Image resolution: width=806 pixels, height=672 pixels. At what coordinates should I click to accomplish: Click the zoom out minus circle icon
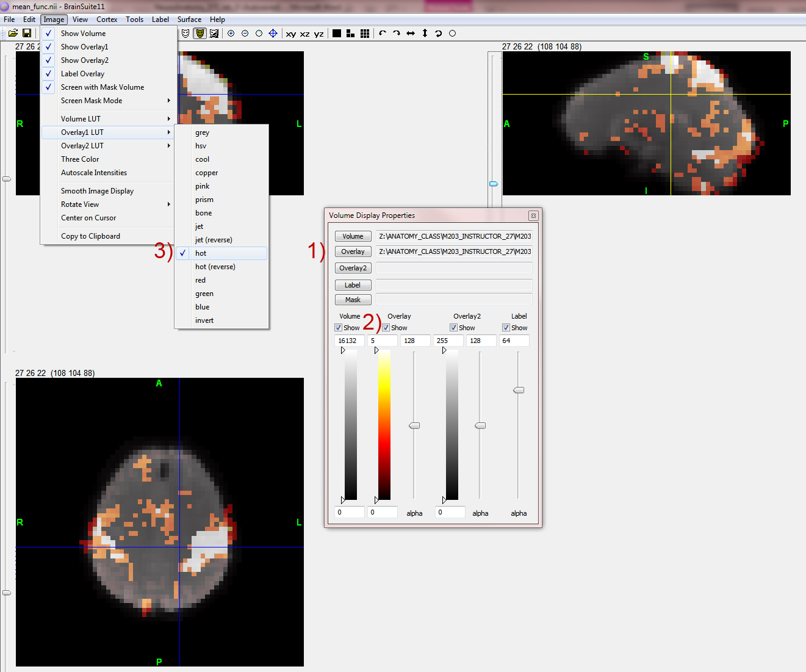[245, 34]
